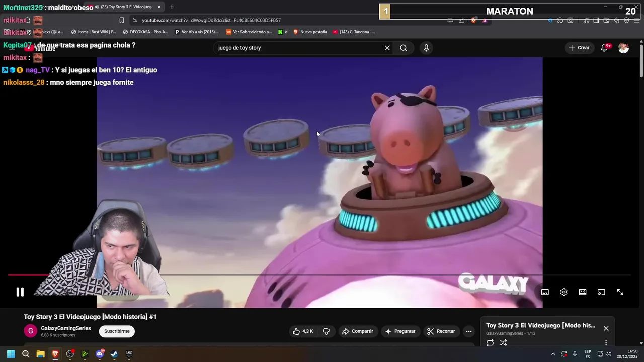Close the Toy Story 3 browser tab
Viewport: 644px width, 362px height.
[x=159, y=7]
